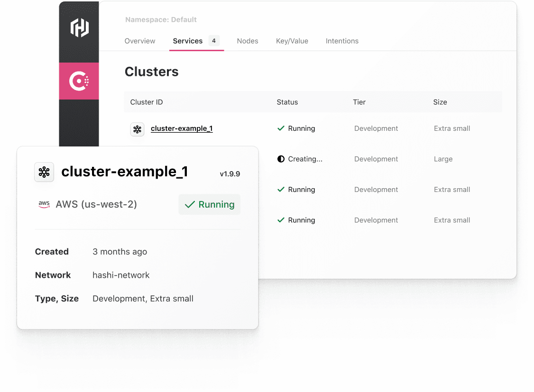534x392 pixels.
Task: Click the first row's Running checkmark icon
Action: pyautogui.click(x=281, y=128)
